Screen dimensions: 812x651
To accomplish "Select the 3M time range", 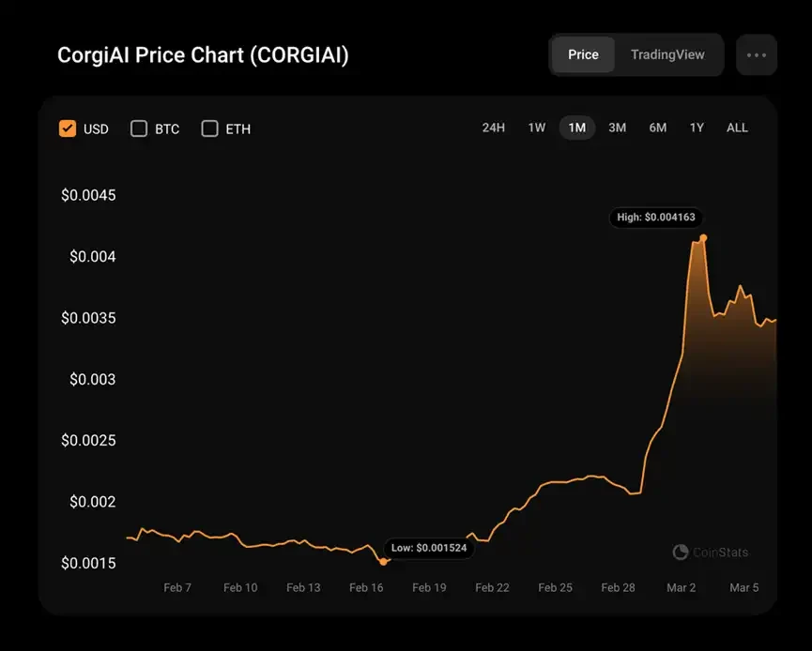I will [x=617, y=128].
